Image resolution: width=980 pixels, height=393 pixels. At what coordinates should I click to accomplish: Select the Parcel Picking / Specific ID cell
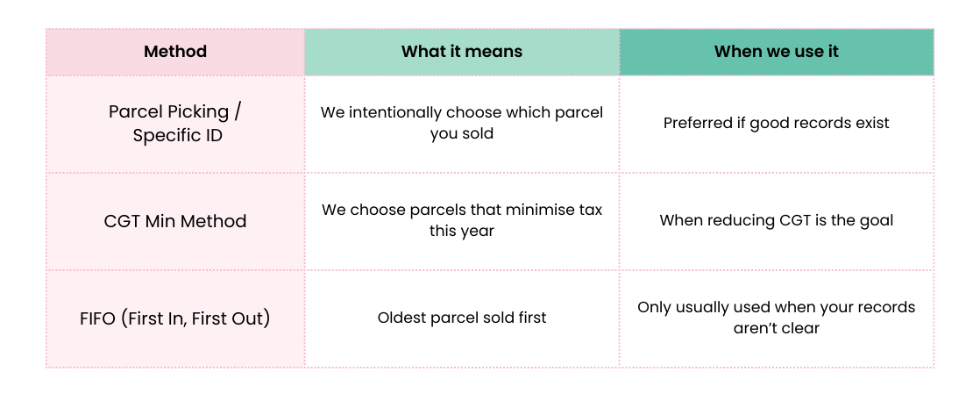[x=175, y=124]
